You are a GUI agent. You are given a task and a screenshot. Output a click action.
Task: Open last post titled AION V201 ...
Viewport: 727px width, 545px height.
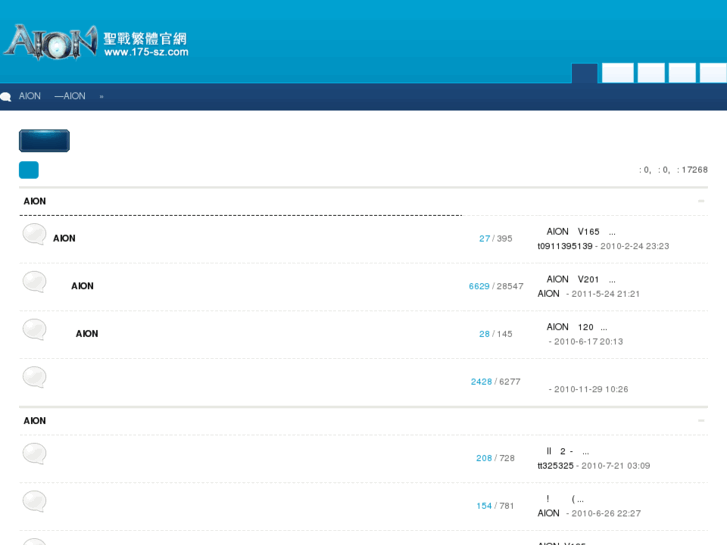(x=581, y=279)
